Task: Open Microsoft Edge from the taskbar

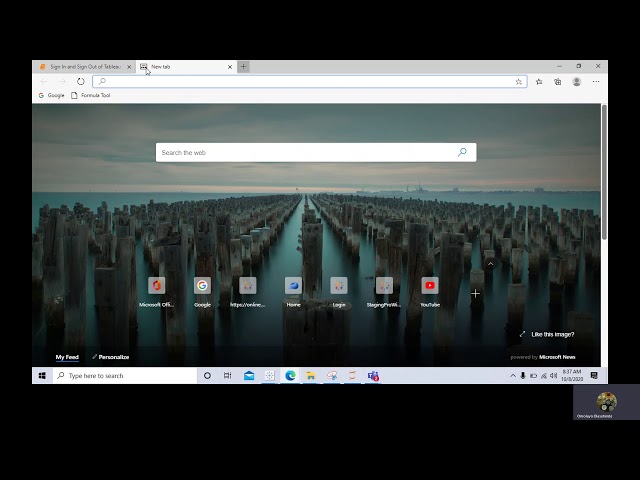Action: pyautogui.click(x=290, y=376)
